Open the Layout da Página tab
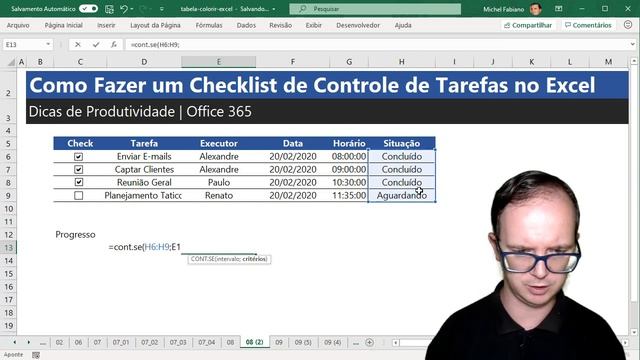Viewport: 640px width, 360px height. click(155, 25)
